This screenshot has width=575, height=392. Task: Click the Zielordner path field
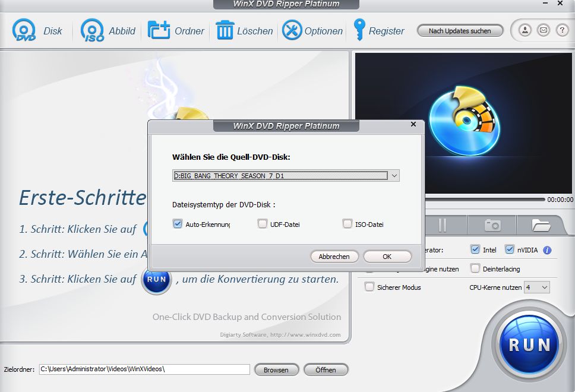tap(144, 369)
